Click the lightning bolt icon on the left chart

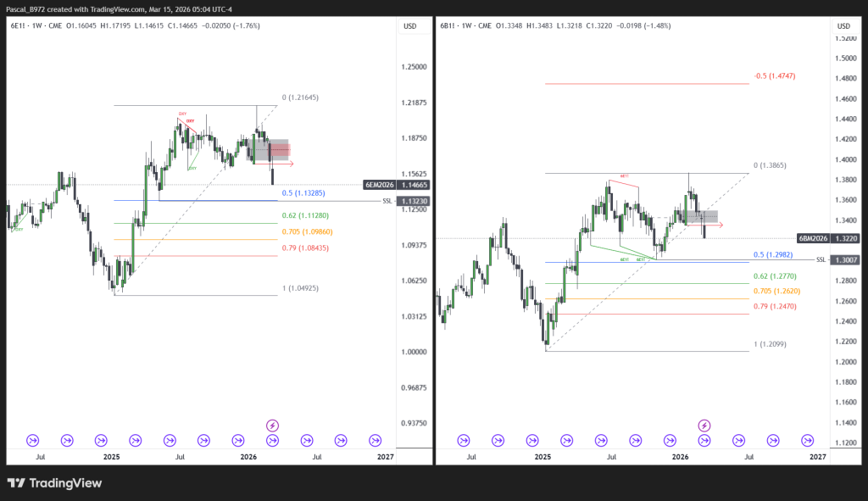273,425
